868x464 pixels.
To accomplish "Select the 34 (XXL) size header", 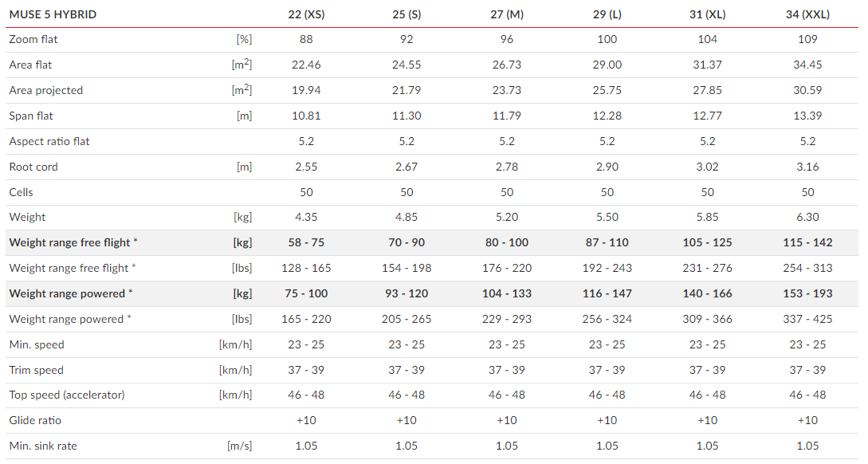I will (x=807, y=14).
